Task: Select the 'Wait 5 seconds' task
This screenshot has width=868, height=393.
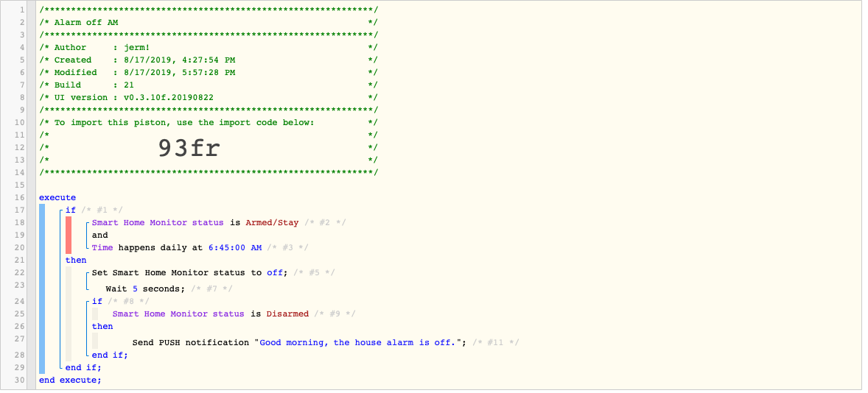Action: pyautogui.click(x=144, y=288)
